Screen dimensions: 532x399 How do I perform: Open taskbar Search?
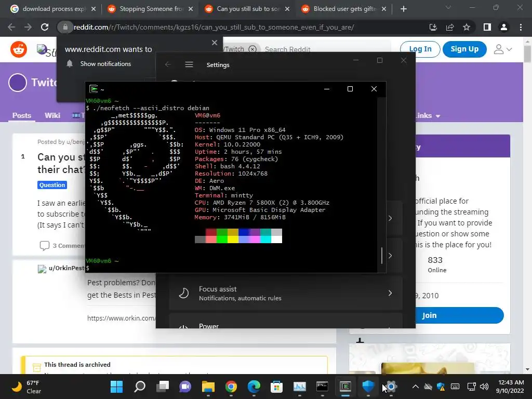[140, 387]
